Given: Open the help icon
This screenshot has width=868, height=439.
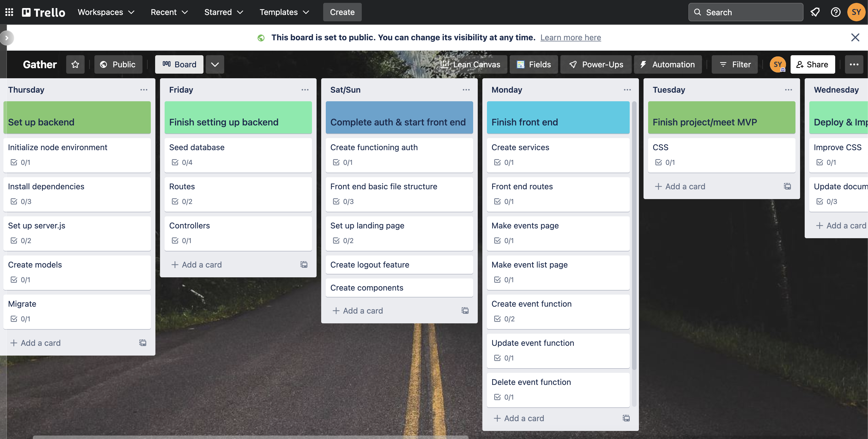Looking at the screenshot, I should 835,12.
